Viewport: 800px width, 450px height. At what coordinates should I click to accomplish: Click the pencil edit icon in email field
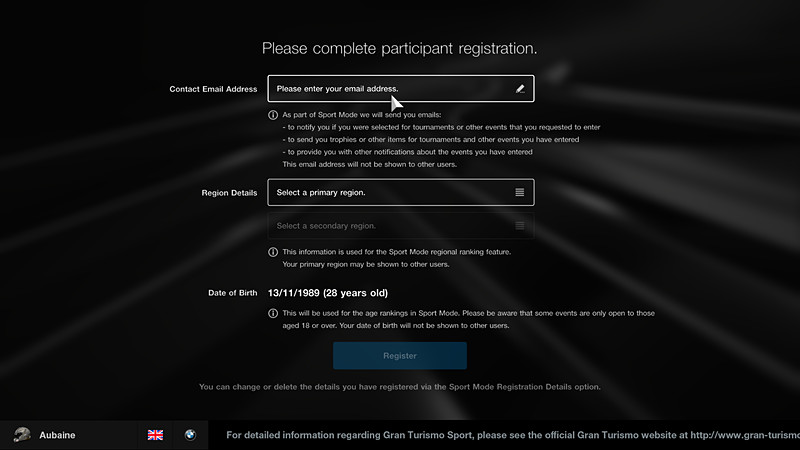[x=520, y=89]
